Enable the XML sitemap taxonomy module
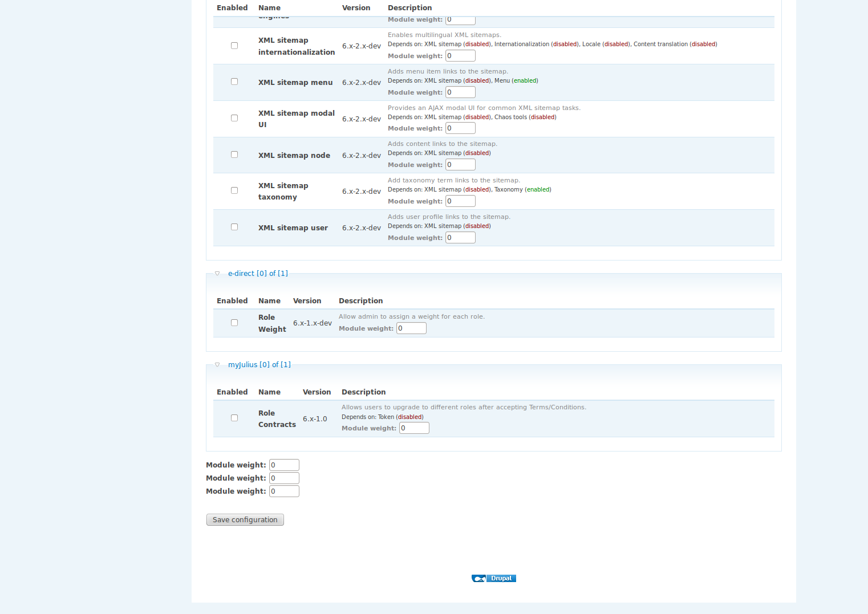The image size is (868, 614). [x=234, y=190]
